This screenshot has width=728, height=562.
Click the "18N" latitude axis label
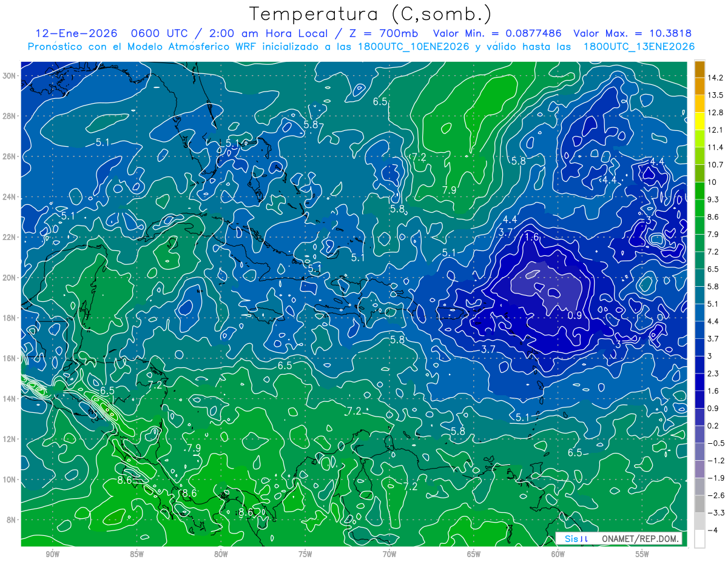point(8,318)
